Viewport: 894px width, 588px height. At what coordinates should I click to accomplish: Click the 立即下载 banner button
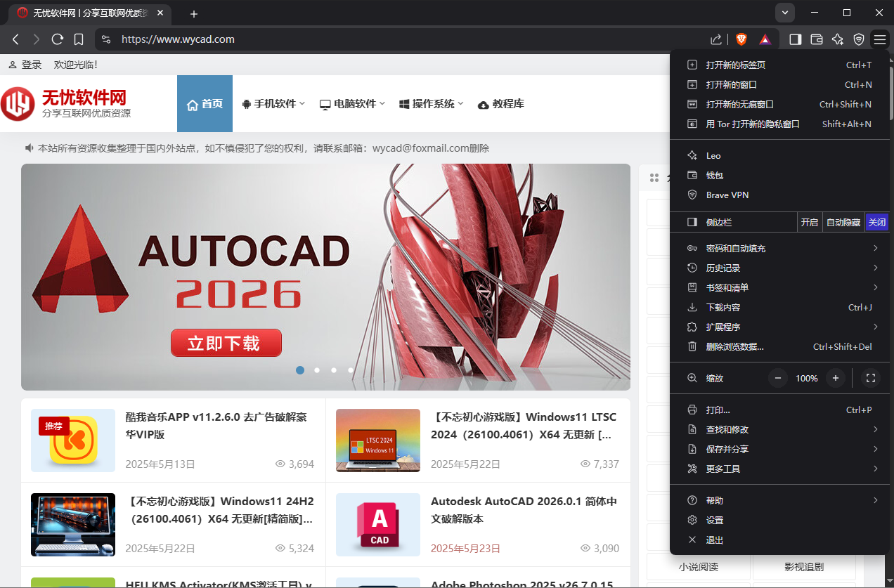click(x=226, y=343)
